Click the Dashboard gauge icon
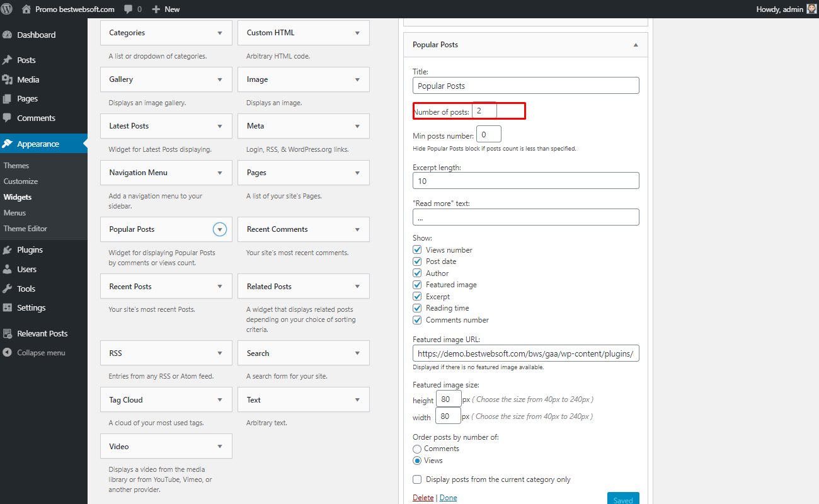 [x=8, y=35]
